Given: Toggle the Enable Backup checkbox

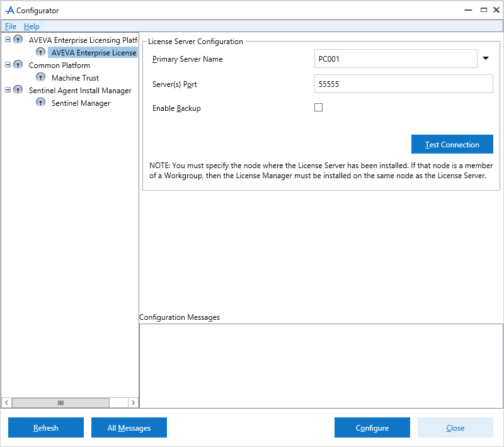Looking at the screenshot, I should click(318, 107).
